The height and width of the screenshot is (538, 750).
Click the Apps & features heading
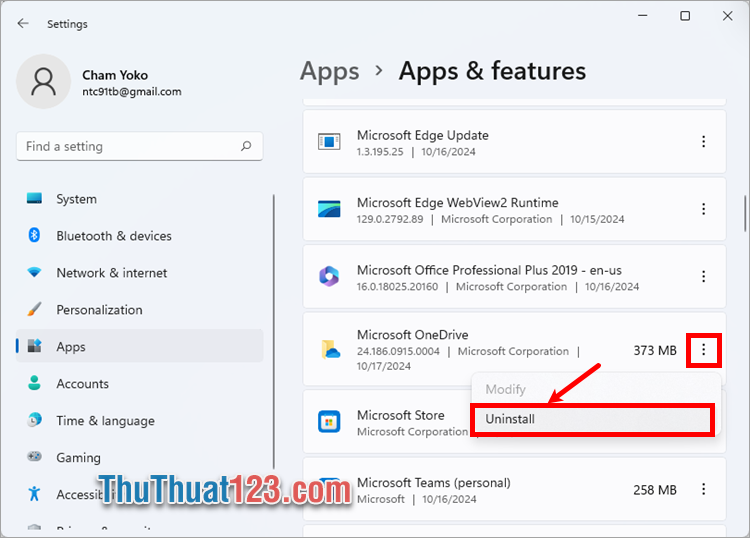point(492,71)
